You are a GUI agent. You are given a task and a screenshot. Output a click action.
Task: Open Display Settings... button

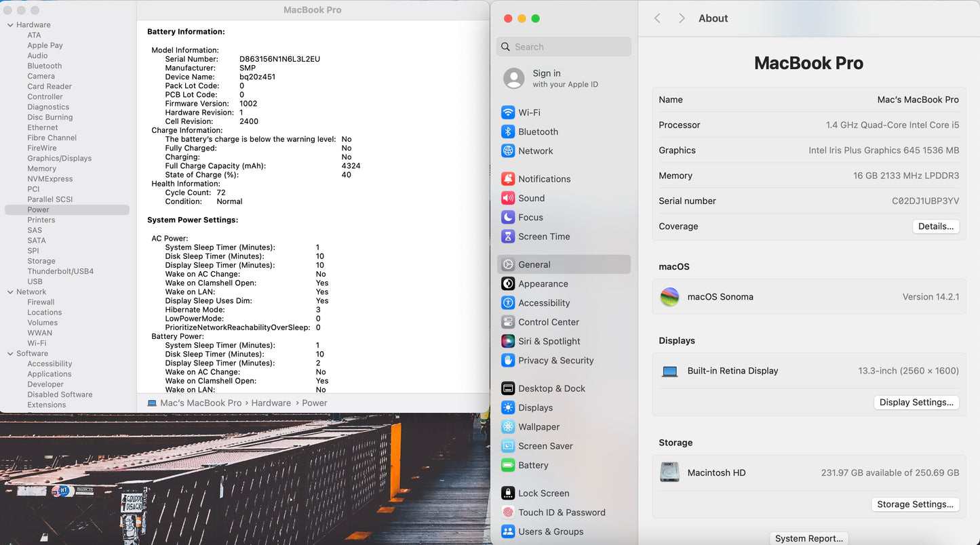tap(916, 402)
